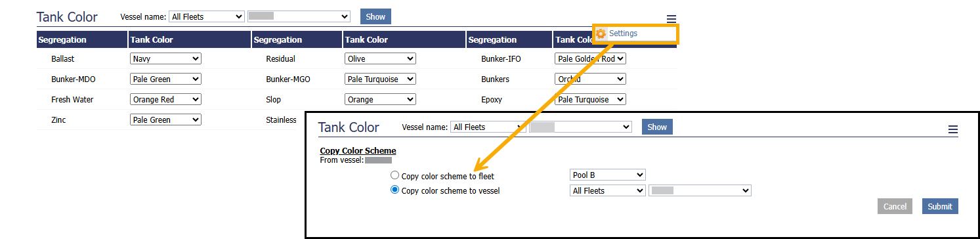Open target vessel dropdown next to All Fleets
This screenshot has height=239, width=980.
700,190
